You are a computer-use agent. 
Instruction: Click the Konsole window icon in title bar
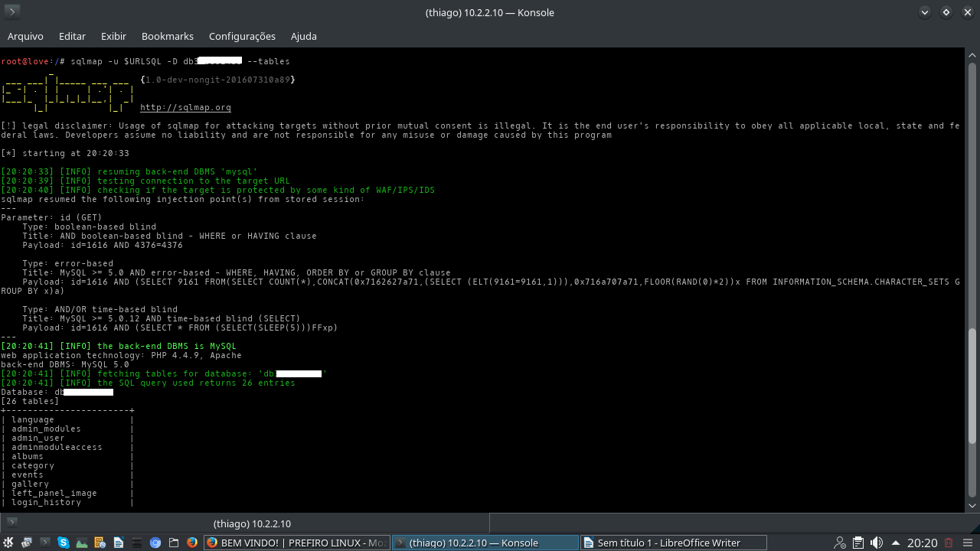12,12
